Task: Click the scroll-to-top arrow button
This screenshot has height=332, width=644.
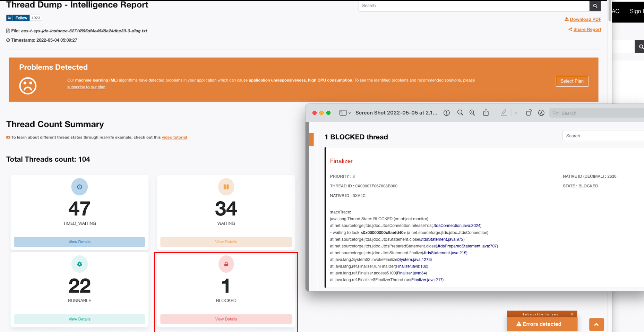Action: [x=596, y=324]
